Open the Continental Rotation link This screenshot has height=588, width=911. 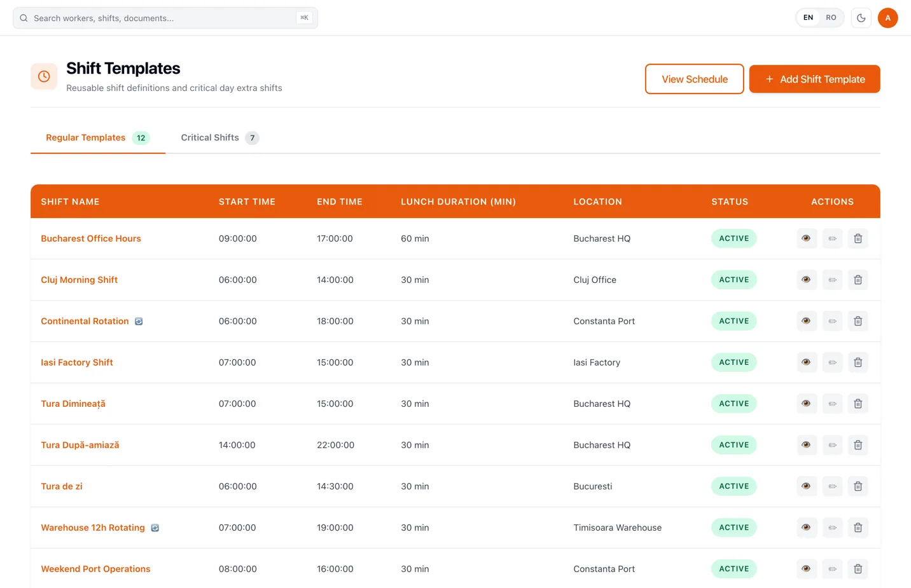pos(85,321)
